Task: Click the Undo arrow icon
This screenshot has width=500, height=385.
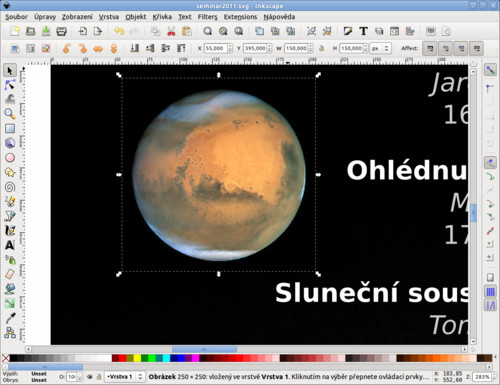Action: click(x=119, y=31)
